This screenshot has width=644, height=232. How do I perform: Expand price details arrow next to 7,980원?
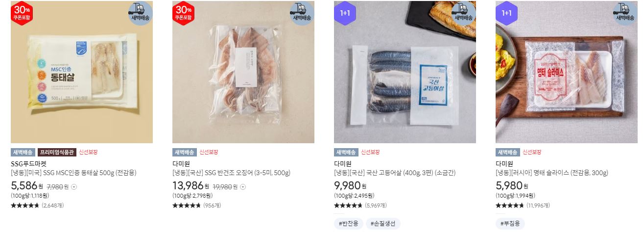click(74, 186)
